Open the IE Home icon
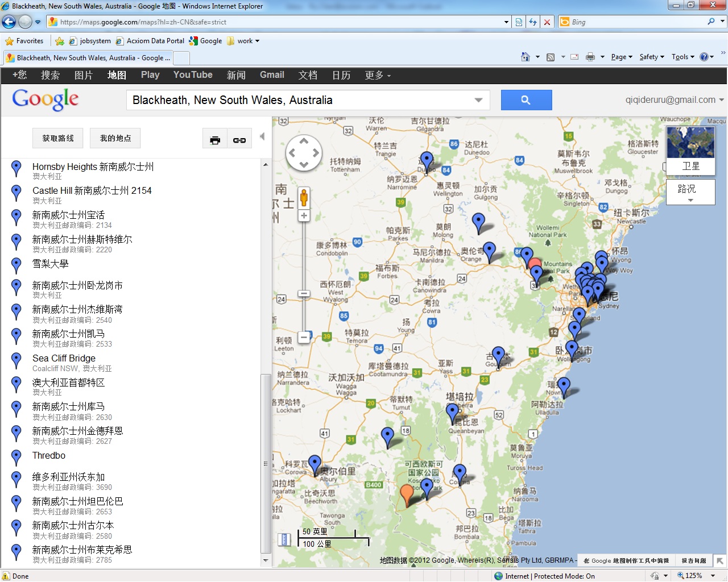728x582 pixels. pos(526,57)
